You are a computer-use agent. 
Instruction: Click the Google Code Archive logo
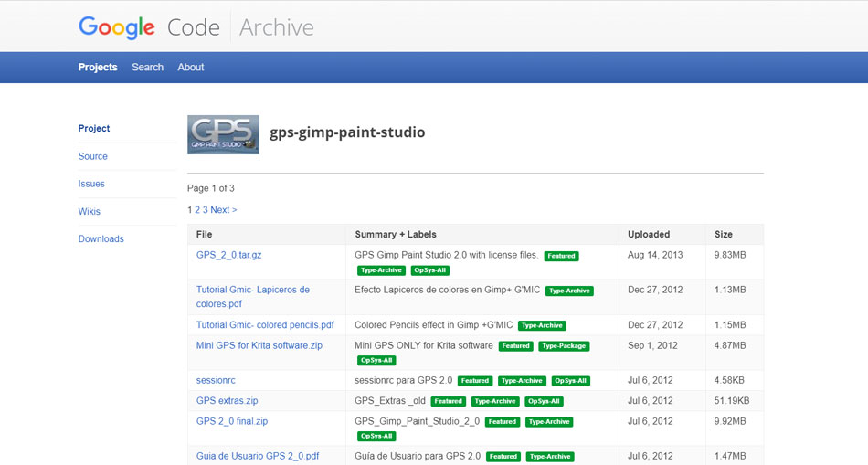coord(196,27)
